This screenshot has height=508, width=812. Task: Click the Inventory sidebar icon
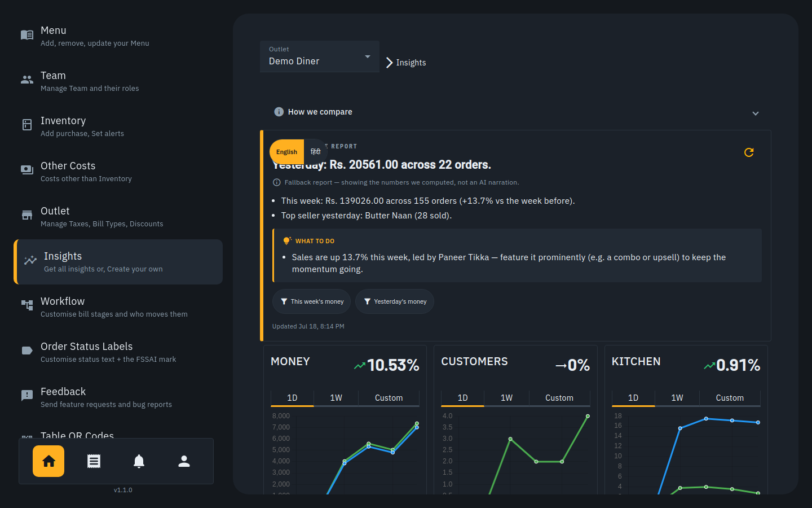(27, 125)
